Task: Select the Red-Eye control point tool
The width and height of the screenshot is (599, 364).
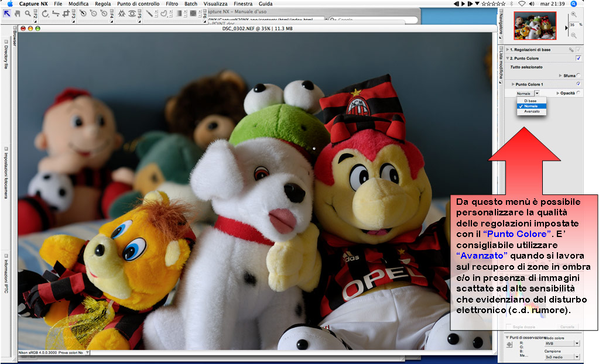Action: point(132,13)
